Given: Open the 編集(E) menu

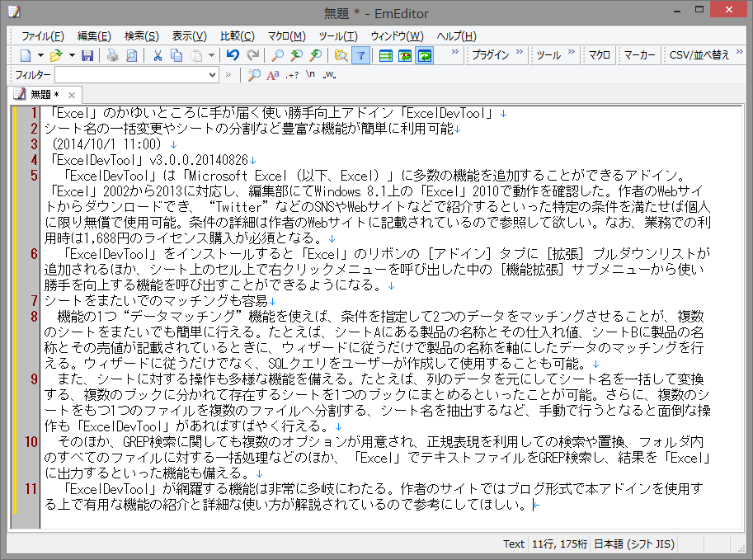Looking at the screenshot, I should pos(94,36).
